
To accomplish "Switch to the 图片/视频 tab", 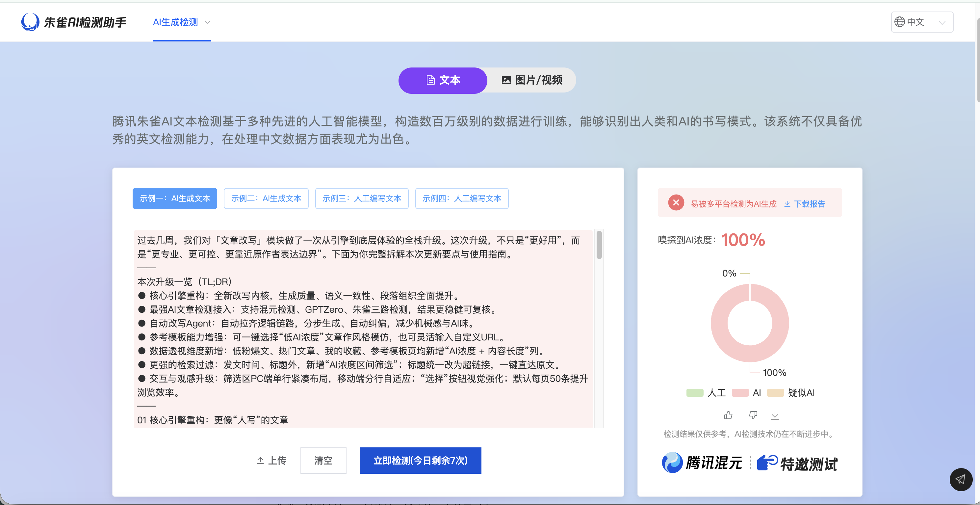I will pyautogui.click(x=532, y=80).
